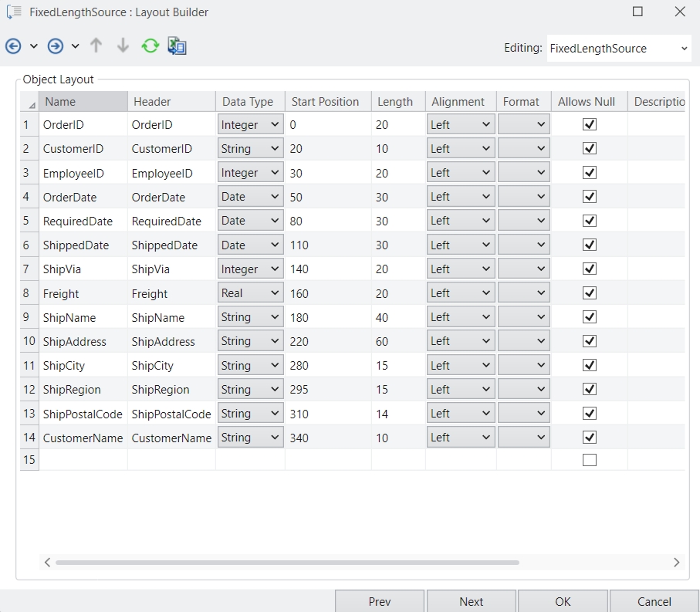The height and width of the screenshot is (612, 700).
Task: Click the Excel export icon in toolbar
Action: [x=178, y=46]
